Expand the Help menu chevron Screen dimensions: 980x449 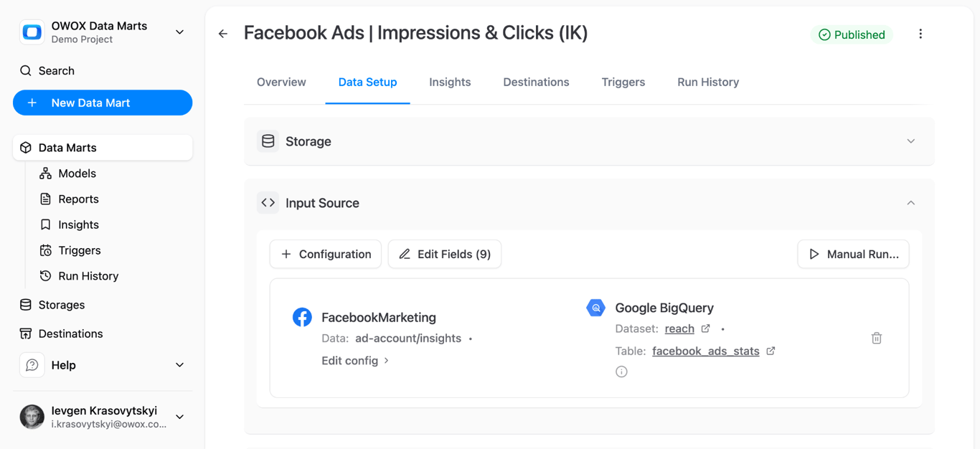coord(179,365)
